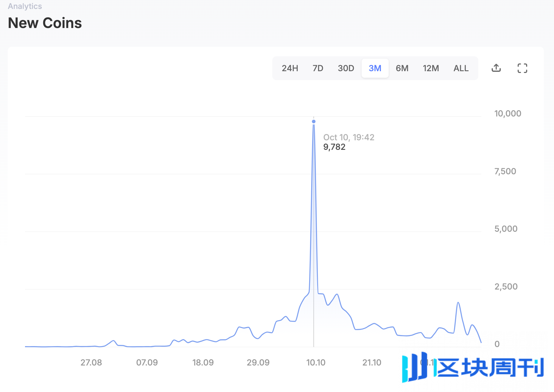The width and height of the screenshot is (554, 392).
Task: Click the 10.10 x-axis date label
Action: click(316, 363)
